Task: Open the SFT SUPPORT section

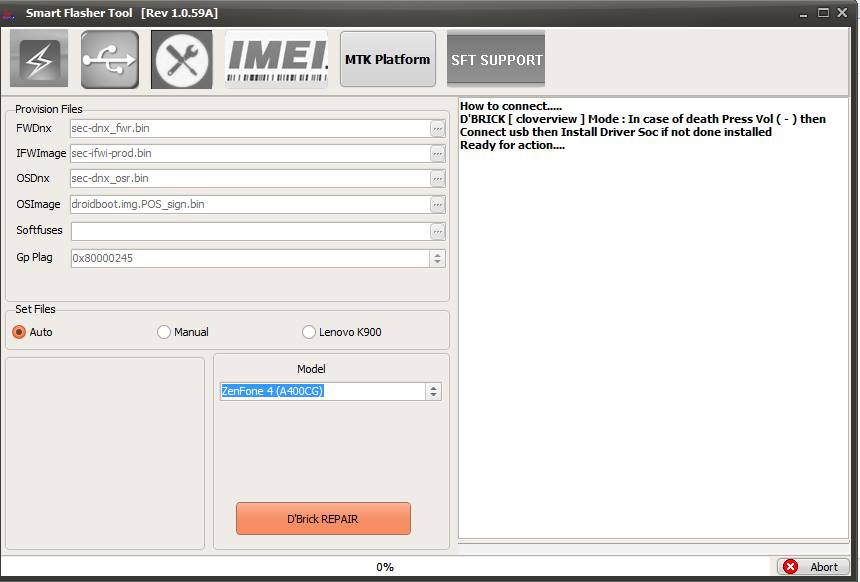Action: [x=496, y=59]
